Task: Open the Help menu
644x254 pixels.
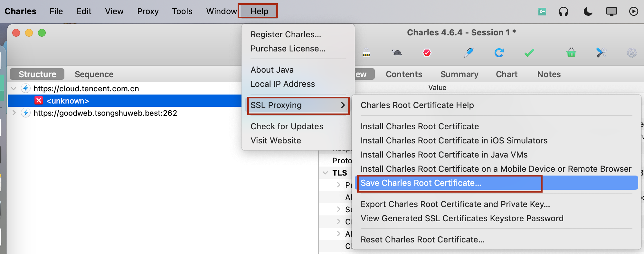Action: click(259, 11)
